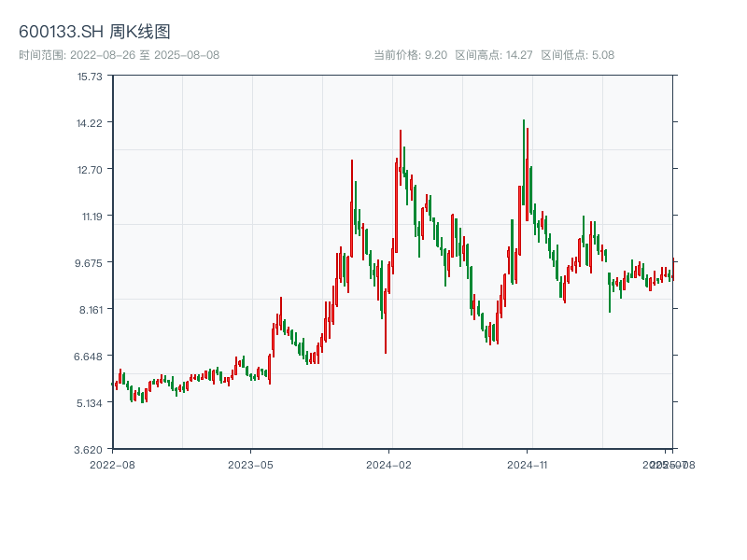
Task: Click the 当前价格 9.20 label
Action: 410,55
